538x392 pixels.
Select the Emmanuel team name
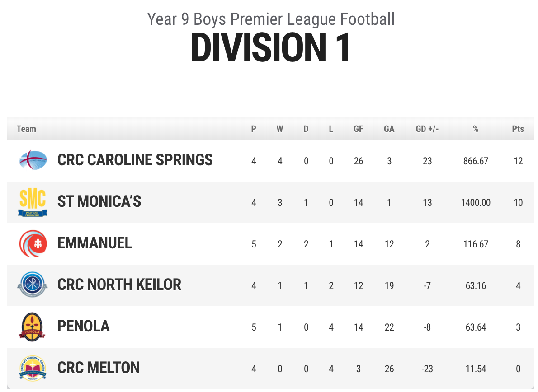click(x=94, y=244)
